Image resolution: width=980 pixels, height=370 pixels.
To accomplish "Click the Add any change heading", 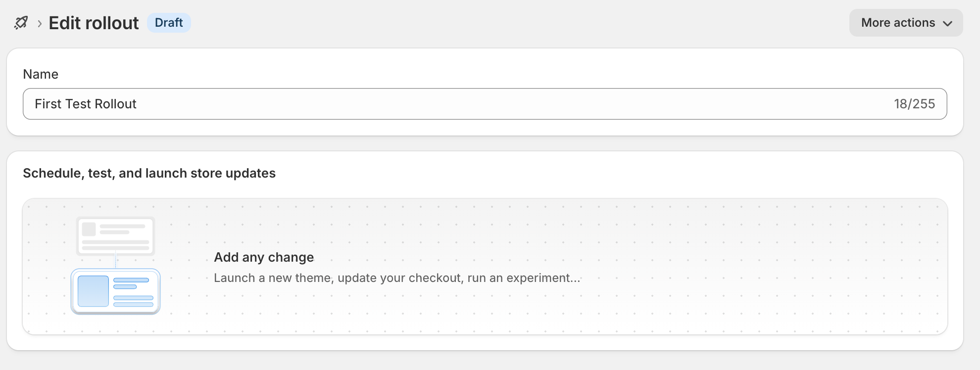I will [264, 257].
